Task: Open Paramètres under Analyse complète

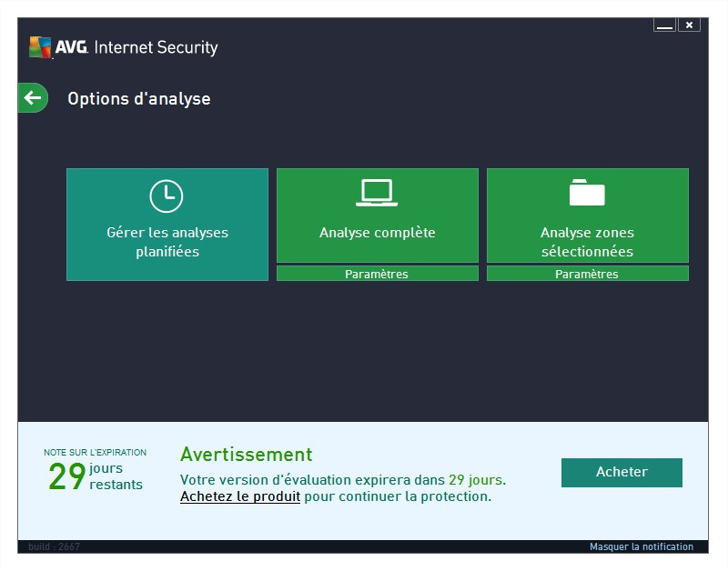Action: [377, 274]
